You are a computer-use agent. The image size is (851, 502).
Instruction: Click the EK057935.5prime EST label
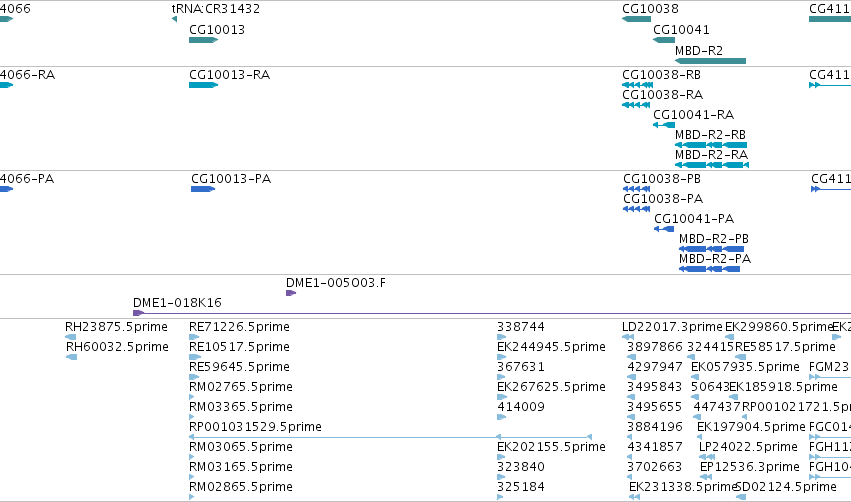(745, 367)
